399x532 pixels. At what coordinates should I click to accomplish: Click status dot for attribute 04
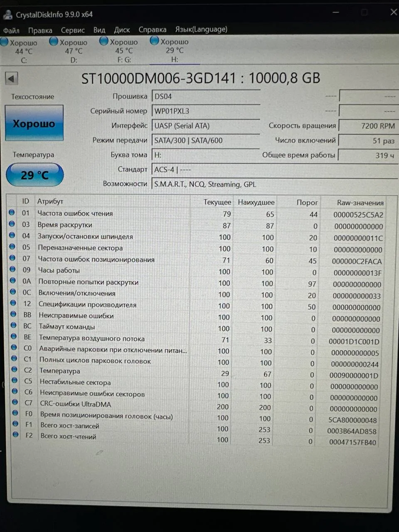coord(12,235)
